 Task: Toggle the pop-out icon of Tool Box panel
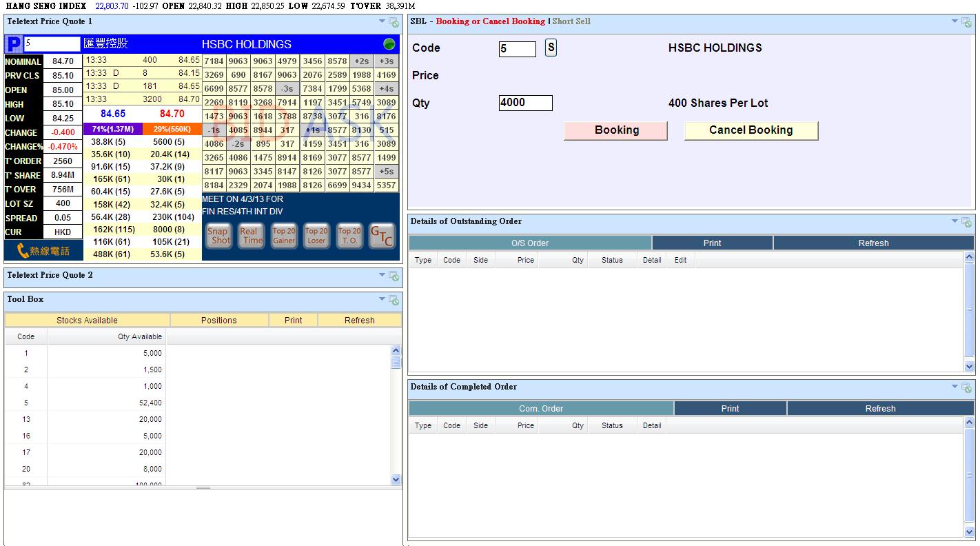tap(394, 301)
